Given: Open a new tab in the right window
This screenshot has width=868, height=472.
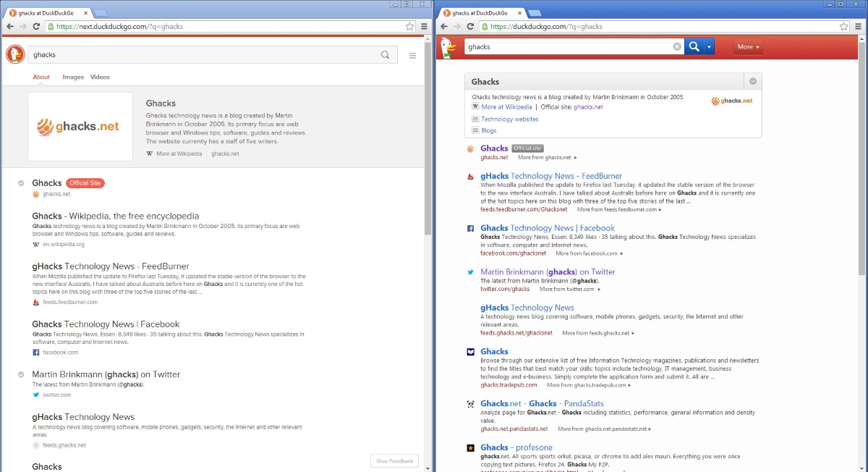Looking at the screenshot, I should (535, 13).
